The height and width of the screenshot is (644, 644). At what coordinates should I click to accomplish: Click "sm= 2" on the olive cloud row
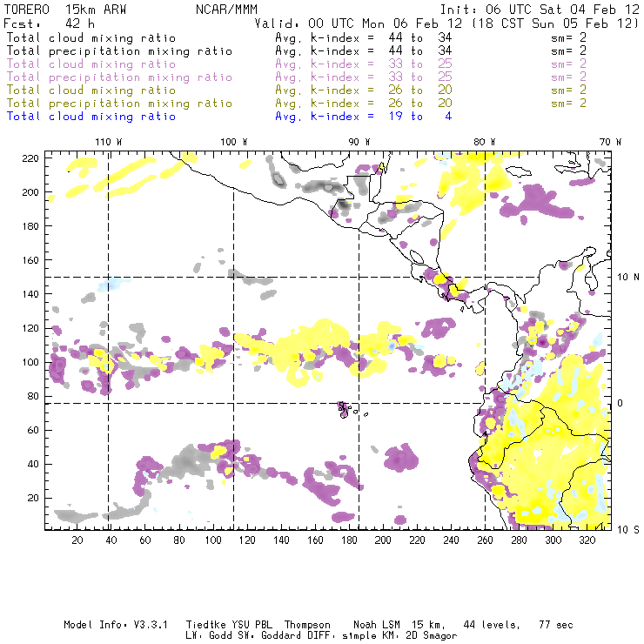click(569, 90)
